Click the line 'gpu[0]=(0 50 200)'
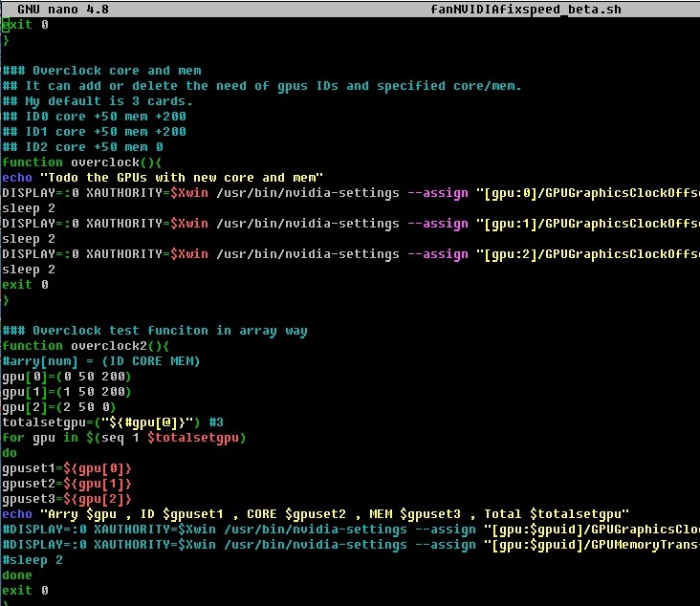 click(67, 377)
